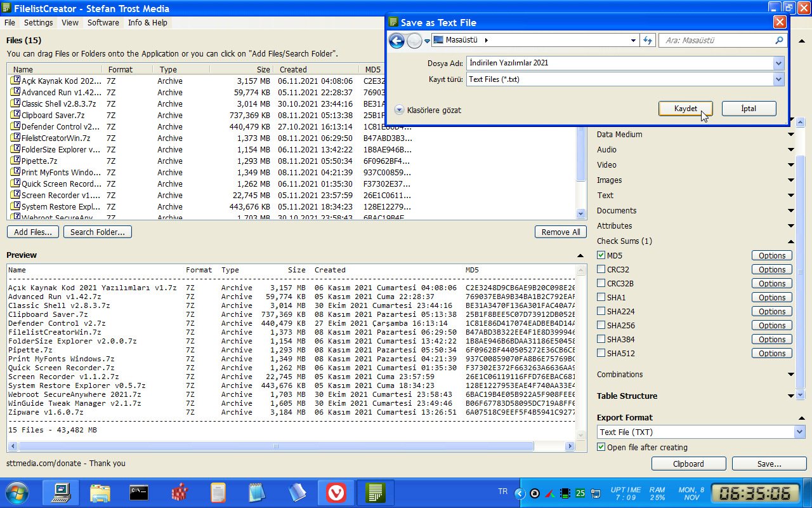812x508 pixels.
Task: Open Options for SHA256
Action: pos(772,325)
